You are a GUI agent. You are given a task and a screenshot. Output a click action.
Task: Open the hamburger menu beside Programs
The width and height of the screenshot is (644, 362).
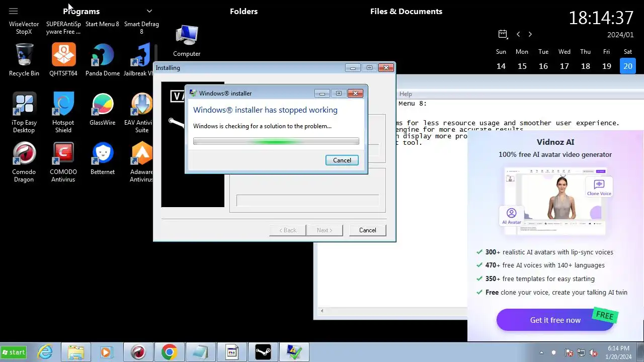tap(14, 11)
